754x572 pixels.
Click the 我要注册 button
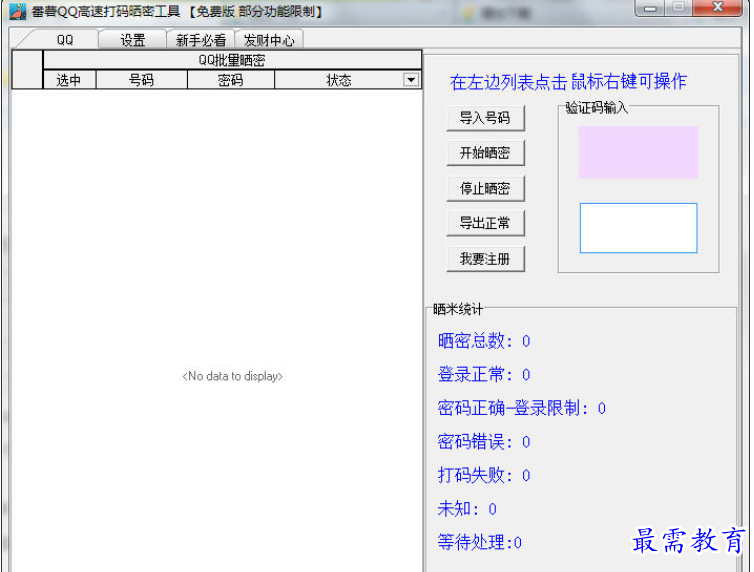[x=485, y=259]
